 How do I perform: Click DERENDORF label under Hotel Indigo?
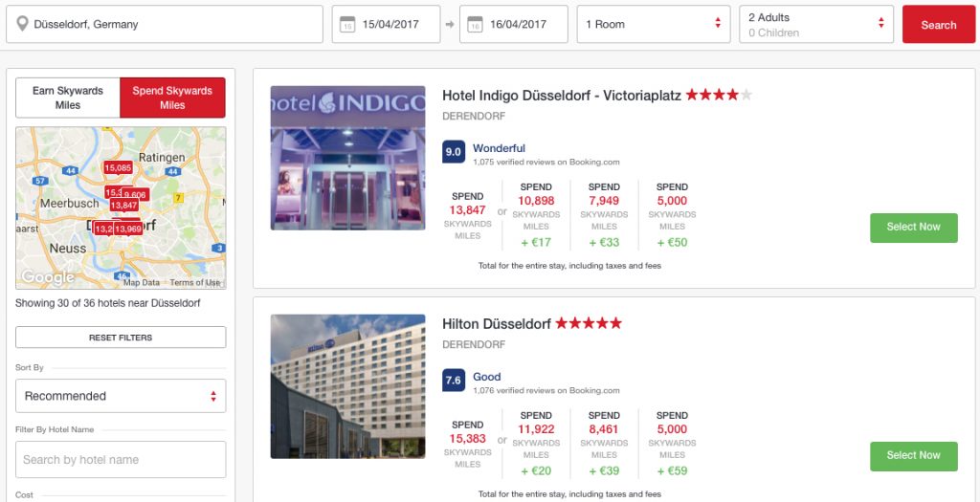coord(474,116)
